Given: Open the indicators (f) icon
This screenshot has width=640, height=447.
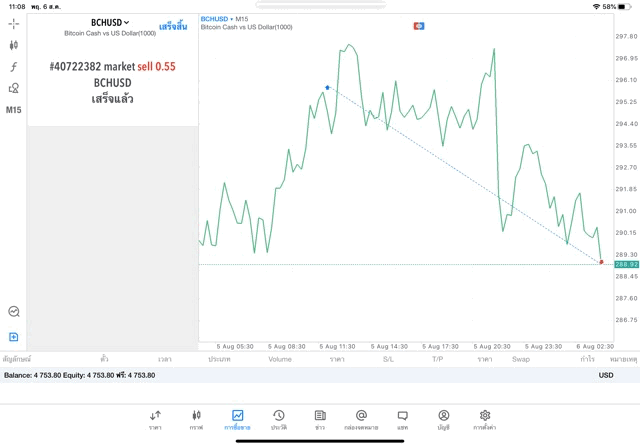Looking at the screenshot, I should point(13,67).
